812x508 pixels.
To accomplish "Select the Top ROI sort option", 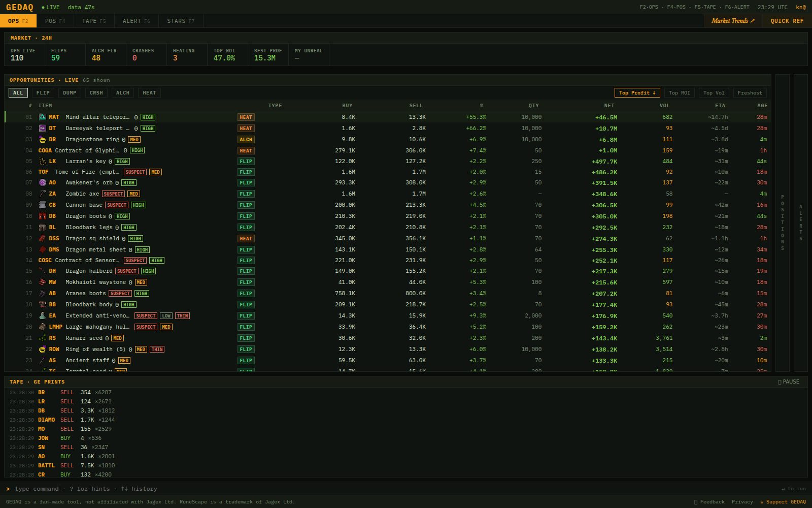I will click(x=679, y=92).
